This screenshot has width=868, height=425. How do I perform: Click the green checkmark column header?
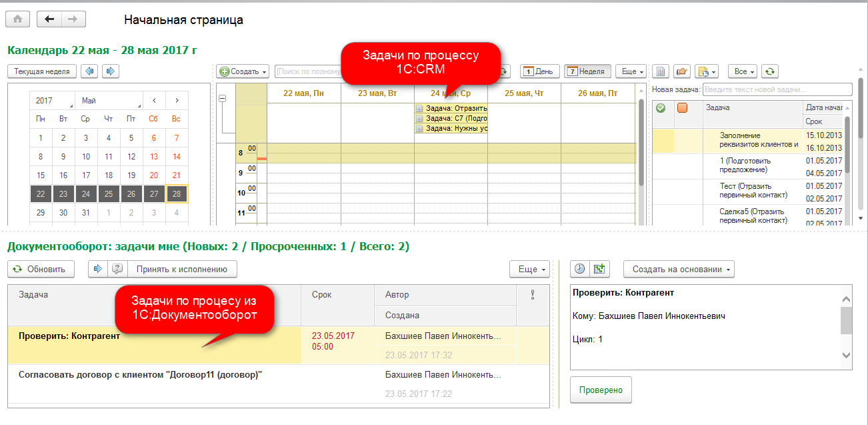click(x=661, y=107)
